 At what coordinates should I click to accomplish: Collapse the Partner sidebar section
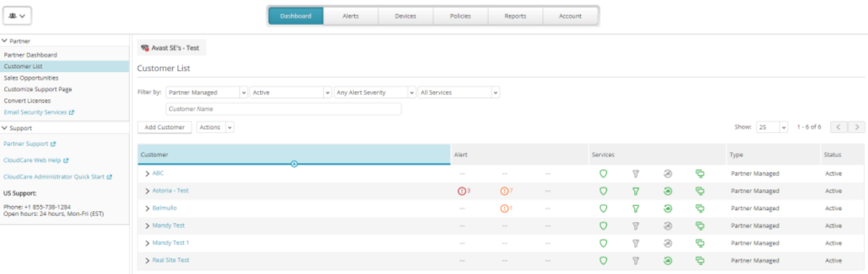(4, 41)
